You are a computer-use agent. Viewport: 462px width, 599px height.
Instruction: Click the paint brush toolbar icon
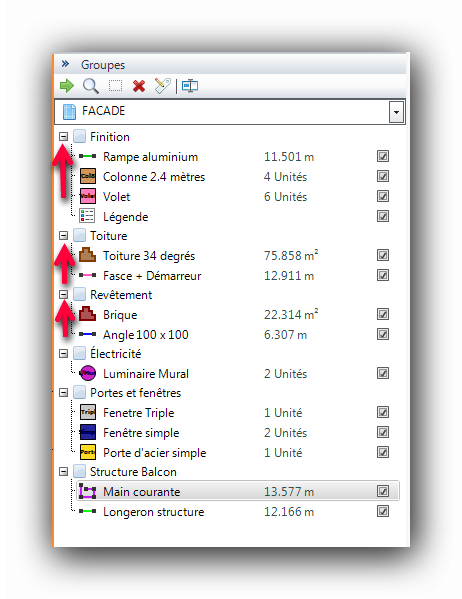(162, 86)
